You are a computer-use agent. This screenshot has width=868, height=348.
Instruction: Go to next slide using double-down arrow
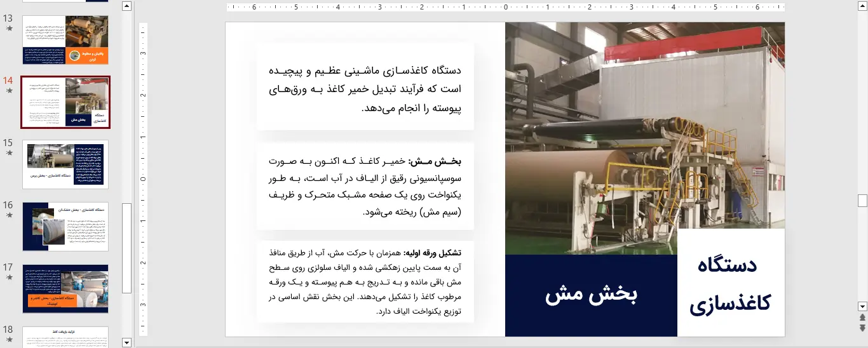coord(862,328)
